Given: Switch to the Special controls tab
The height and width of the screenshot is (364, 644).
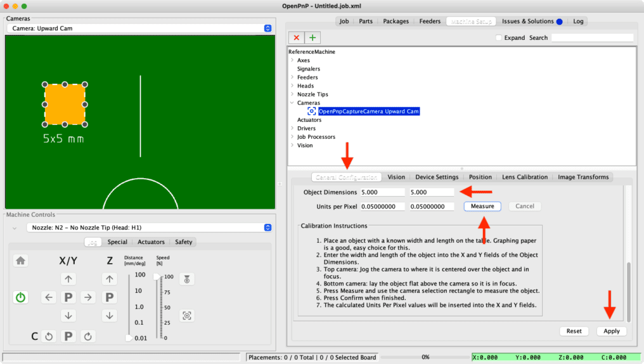Looking at the screenshot, I should (117, 242).
